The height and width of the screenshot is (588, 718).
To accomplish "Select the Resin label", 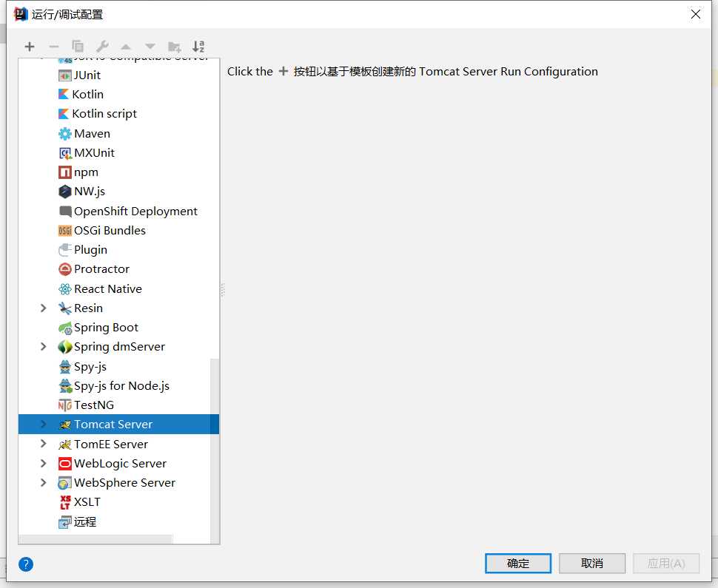I will point(88,308).
